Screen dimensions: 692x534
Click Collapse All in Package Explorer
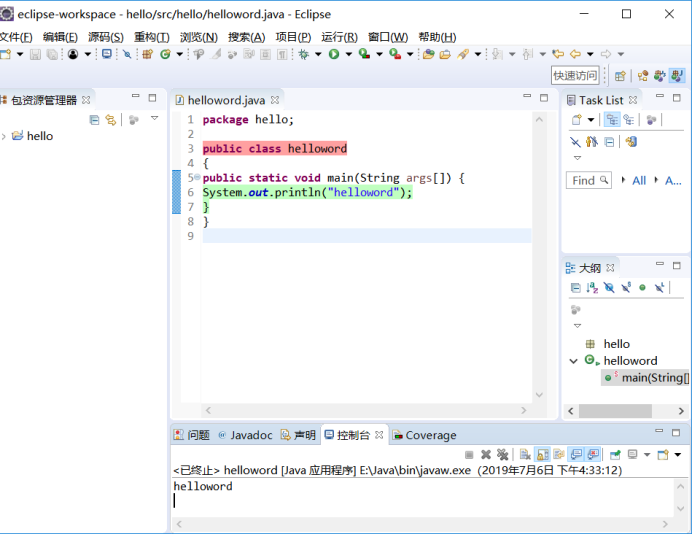(94, 119)
